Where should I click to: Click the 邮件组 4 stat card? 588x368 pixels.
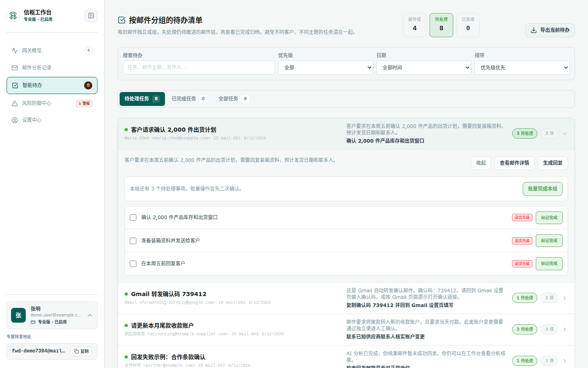[415, 25]
